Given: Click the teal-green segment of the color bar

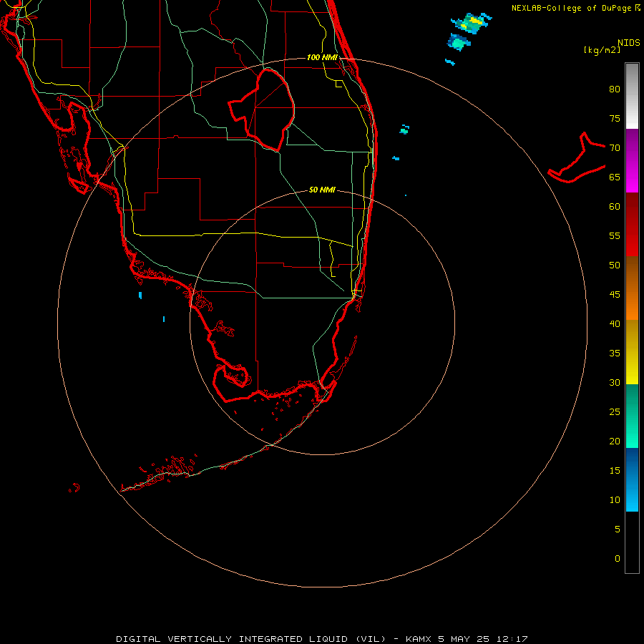Looking at the screenshot, I should (632, 416).
